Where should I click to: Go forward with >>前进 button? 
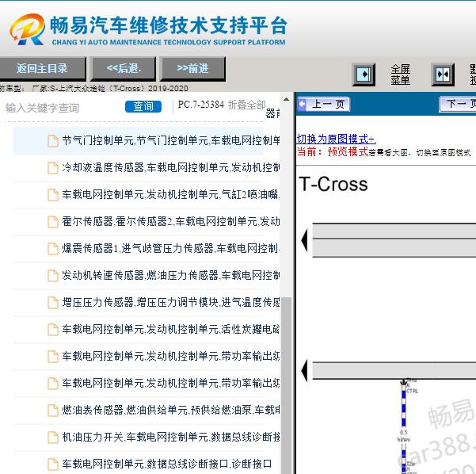coord(192,68)
